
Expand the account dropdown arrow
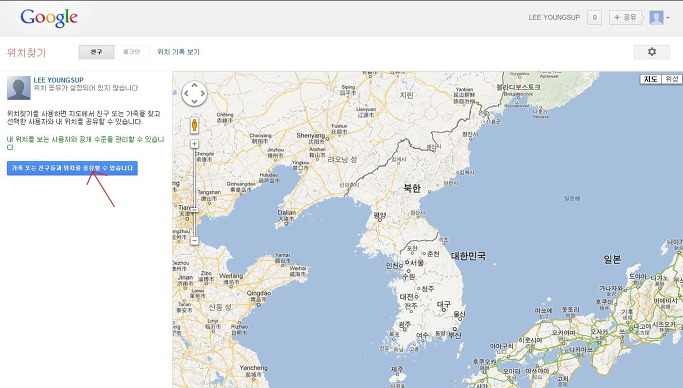pyautogui.click(x=668, y=18)
